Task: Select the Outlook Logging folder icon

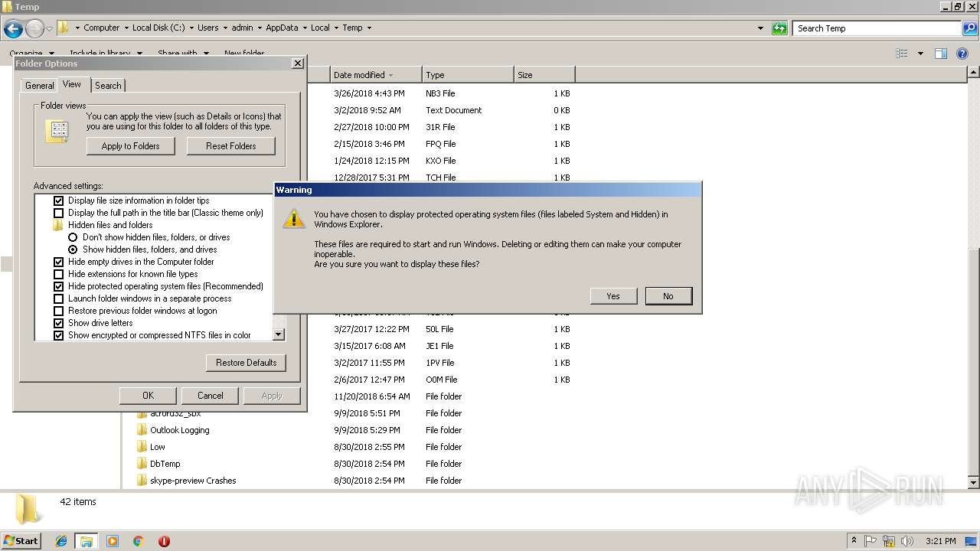Action: [x=142, y=430]
